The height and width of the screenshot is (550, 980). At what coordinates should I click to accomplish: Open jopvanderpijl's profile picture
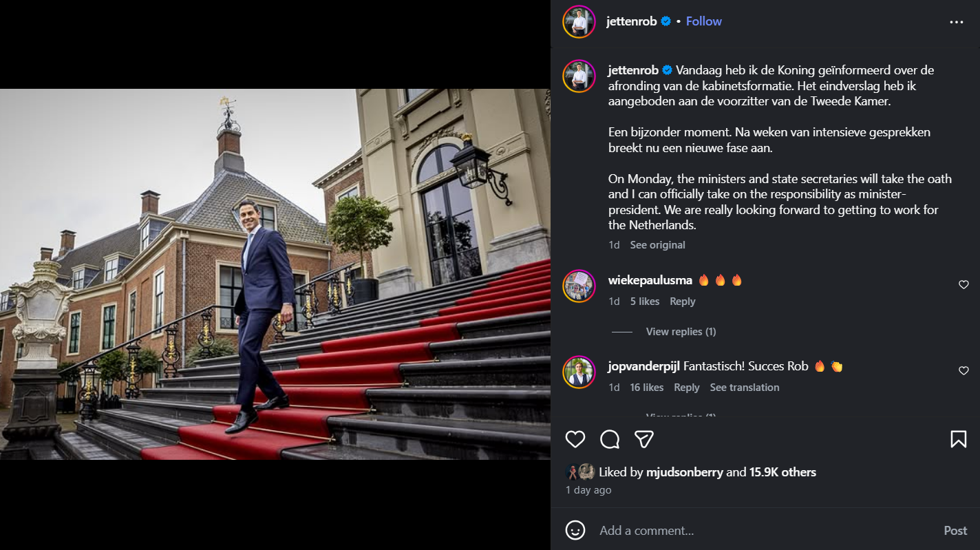(x=579, y=372)
